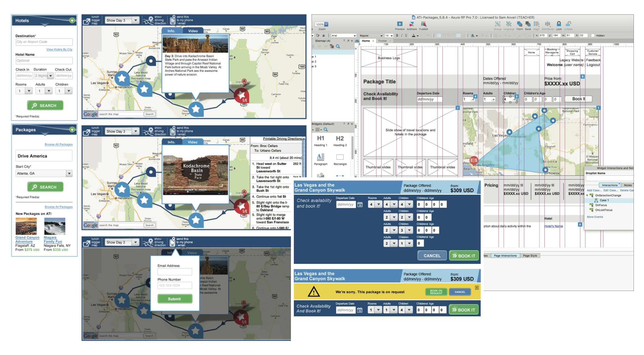This screenshot has width=644, height=355.
Task: Click the More Events link
Action: point(595,217)
